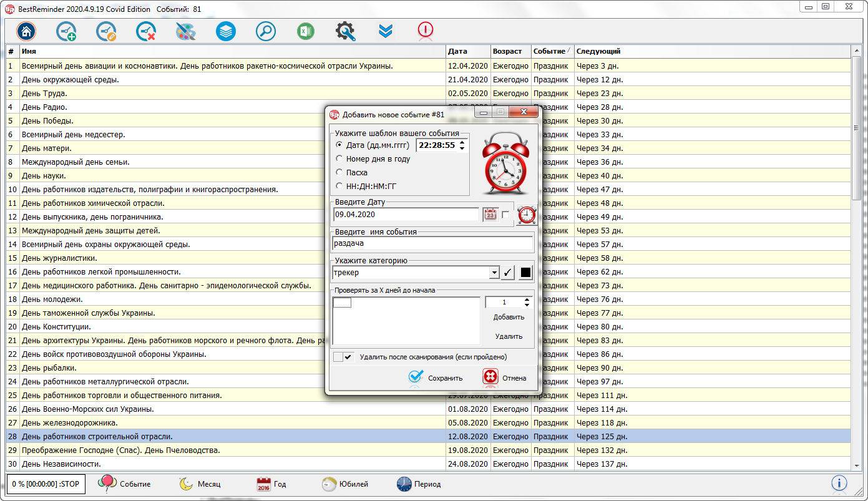Click the info icon in status bar

click(x=839, y=483)
